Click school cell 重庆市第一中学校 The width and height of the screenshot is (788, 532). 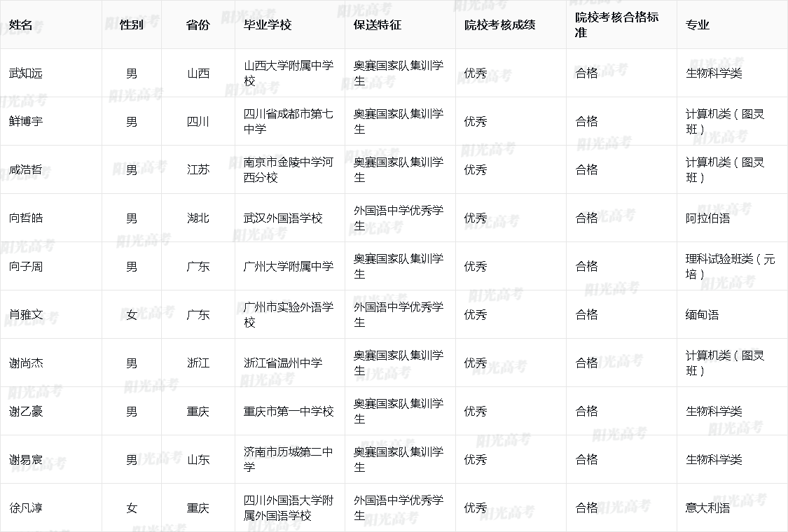coord(289,412)
